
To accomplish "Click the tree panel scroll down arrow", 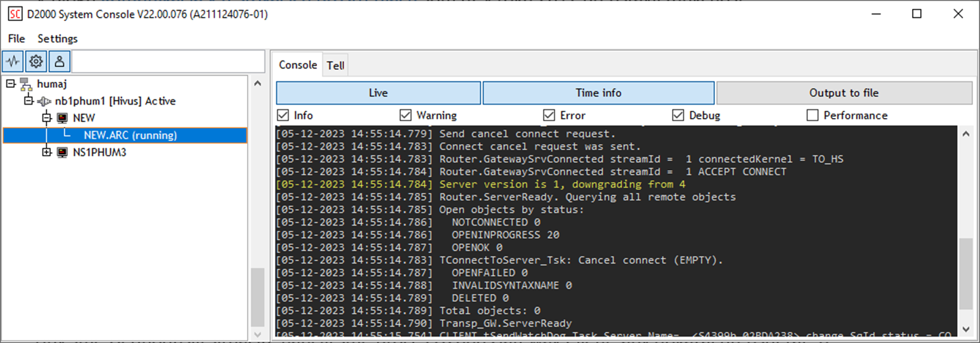I will [257, 335].
